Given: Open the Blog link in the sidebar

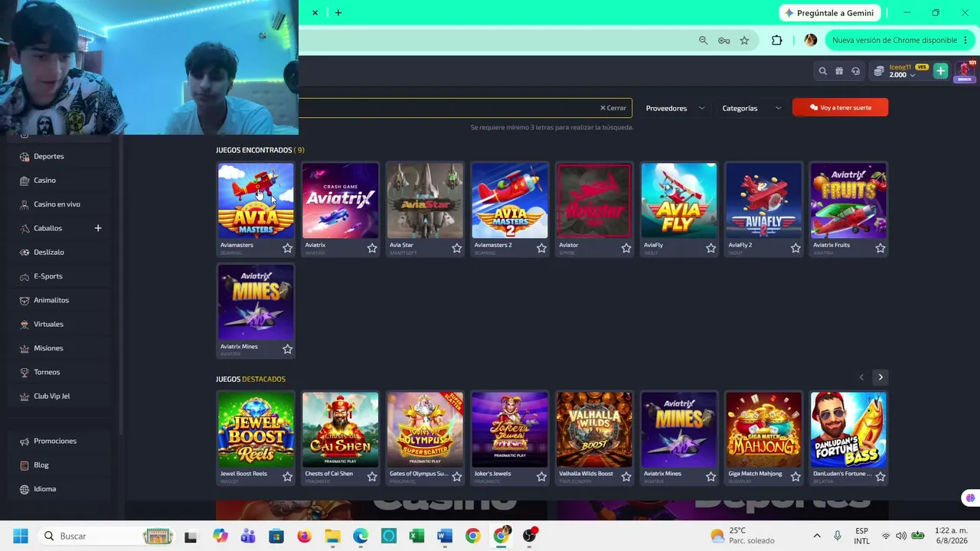Looking at the screenshot, I should click(41, 465).
